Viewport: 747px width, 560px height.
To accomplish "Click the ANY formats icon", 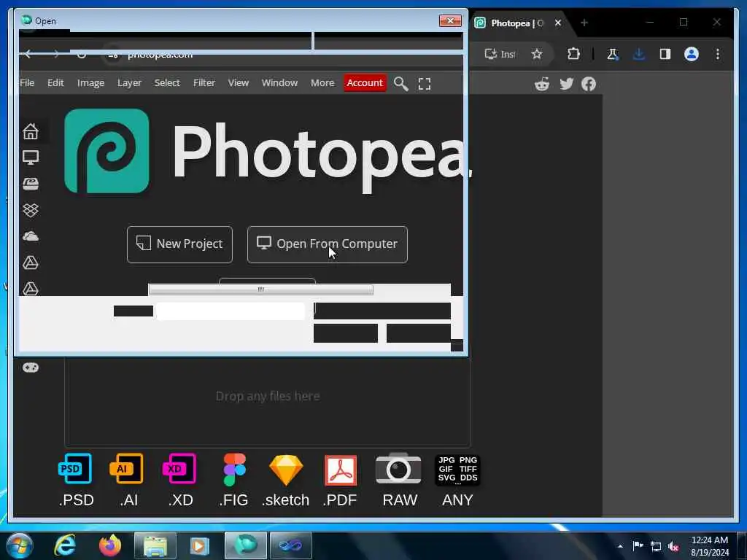I will [x=457, y=470].
